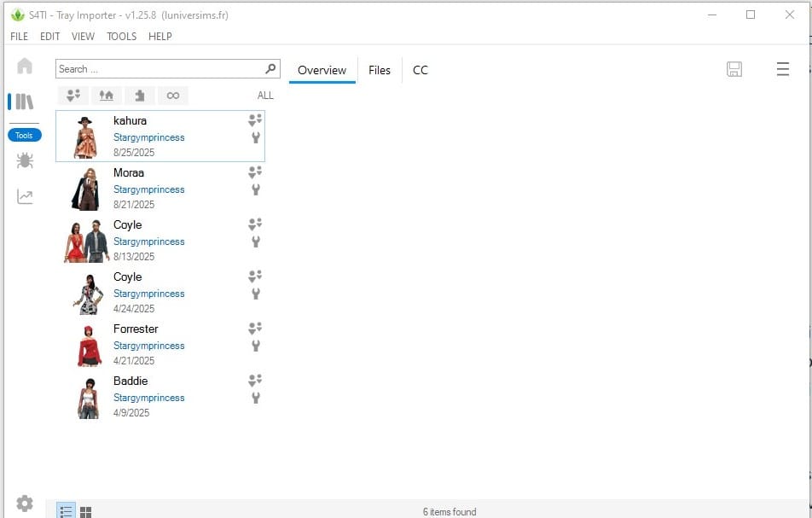
Task: Open the Home icon in sidebar
Action: tap(25, 67)
